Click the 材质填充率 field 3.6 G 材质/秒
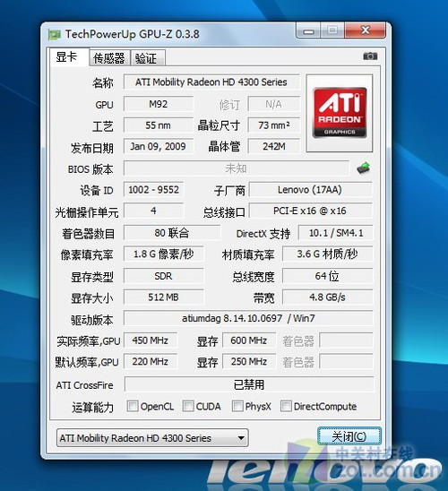 [x=327, y=254]
